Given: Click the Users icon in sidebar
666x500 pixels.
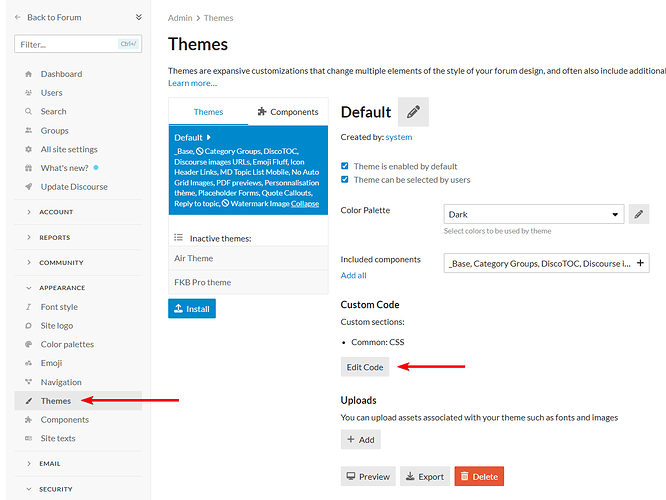Looking at the screenshot, I should point(28,93).
